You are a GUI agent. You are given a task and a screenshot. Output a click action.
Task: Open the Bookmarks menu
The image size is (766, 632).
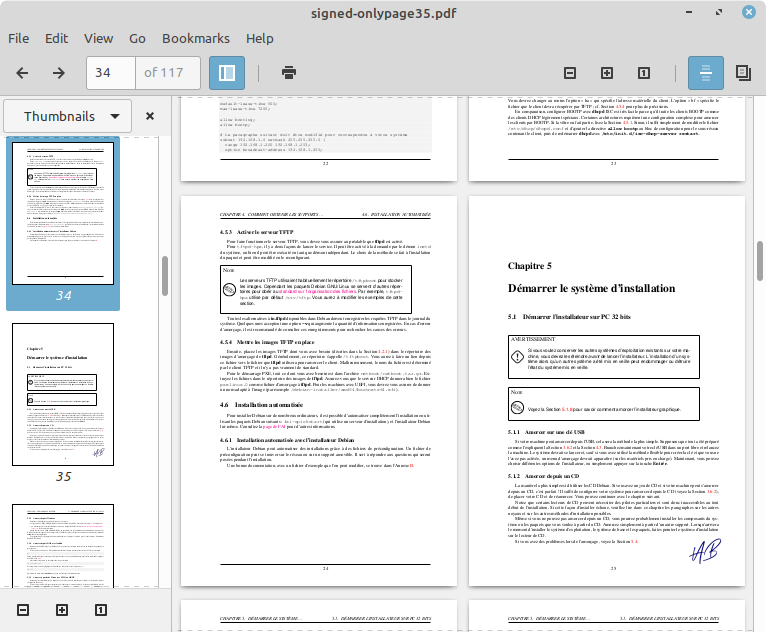point(195,39)
